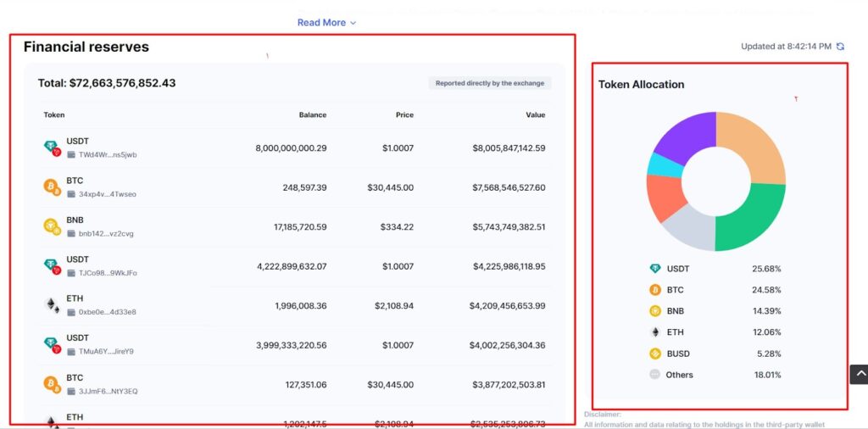Click wallet icon beside 3JJmF6...NtY3EQ address
868x429 pixels.
(71, 392)
